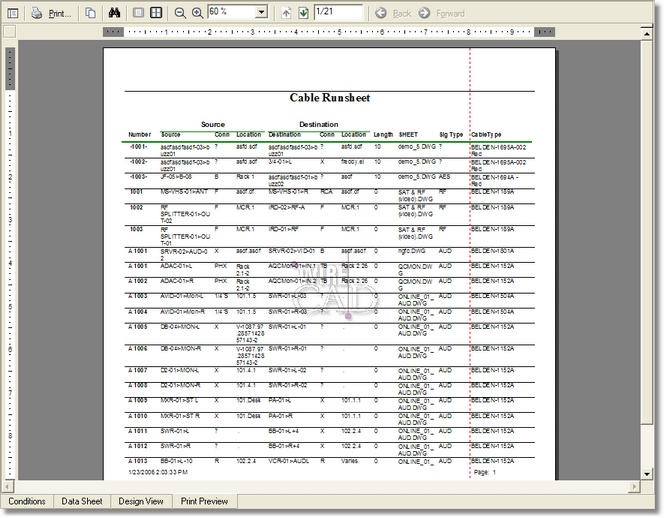Click the page number field showing 1/21
Image resolution: width=664 pixels, height=518 pixels.
click(x=338, y=12)
